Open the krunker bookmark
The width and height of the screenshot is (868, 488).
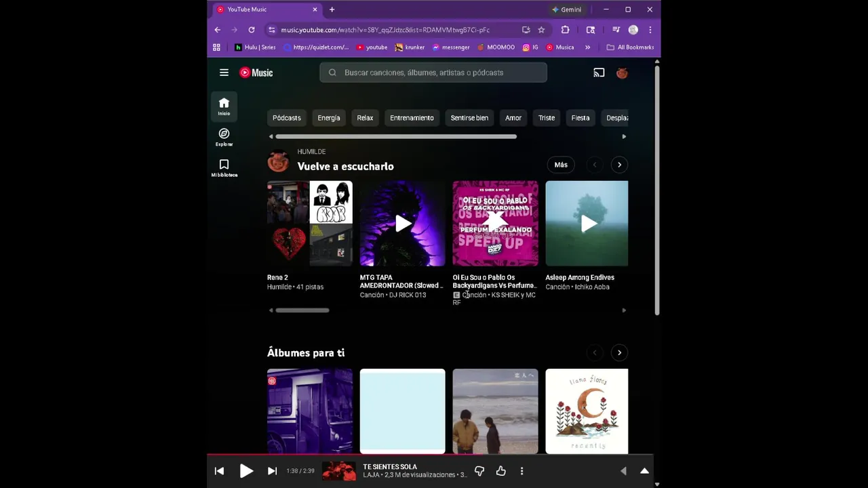tap(410, 47)
